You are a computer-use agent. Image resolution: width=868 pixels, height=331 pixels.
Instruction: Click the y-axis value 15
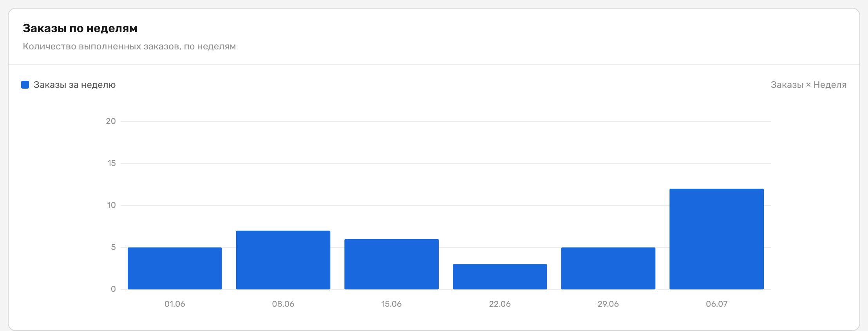[112, 163]
